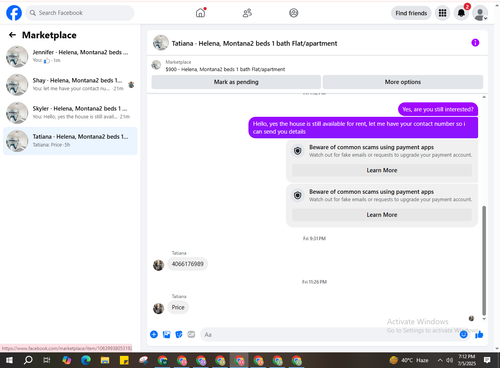Choose a sticker from the composer
The image size is (500, 368).
click(179, 334)
